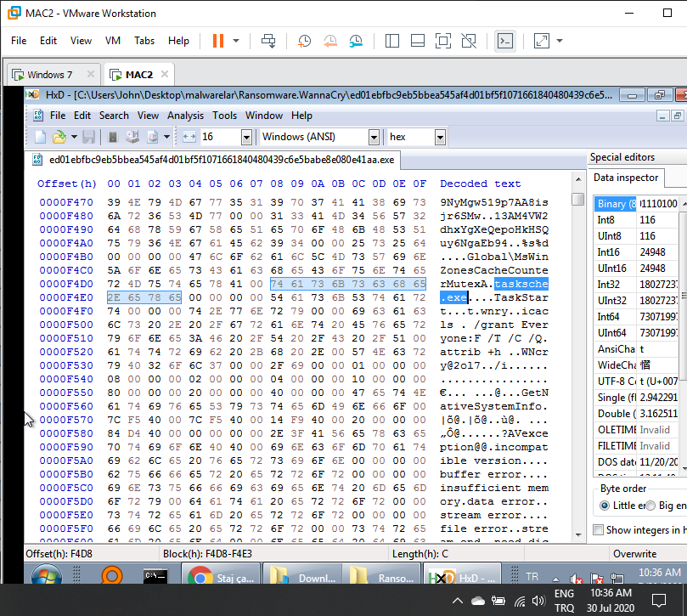Click the hex view vertical scrollbar thumb
The width and height of the screenshot is (687, 616).
pos(578,199)
